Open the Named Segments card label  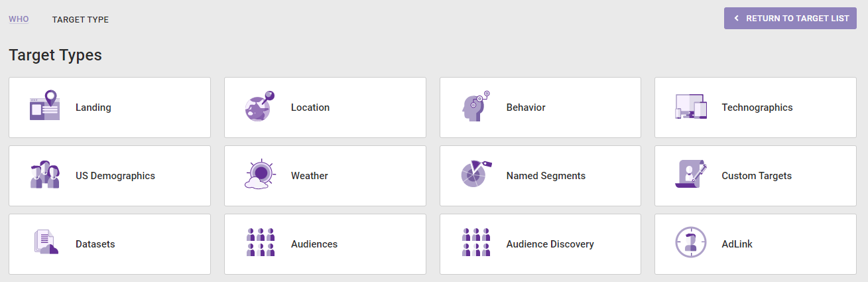pyautogui.click(x=546, y=176)
